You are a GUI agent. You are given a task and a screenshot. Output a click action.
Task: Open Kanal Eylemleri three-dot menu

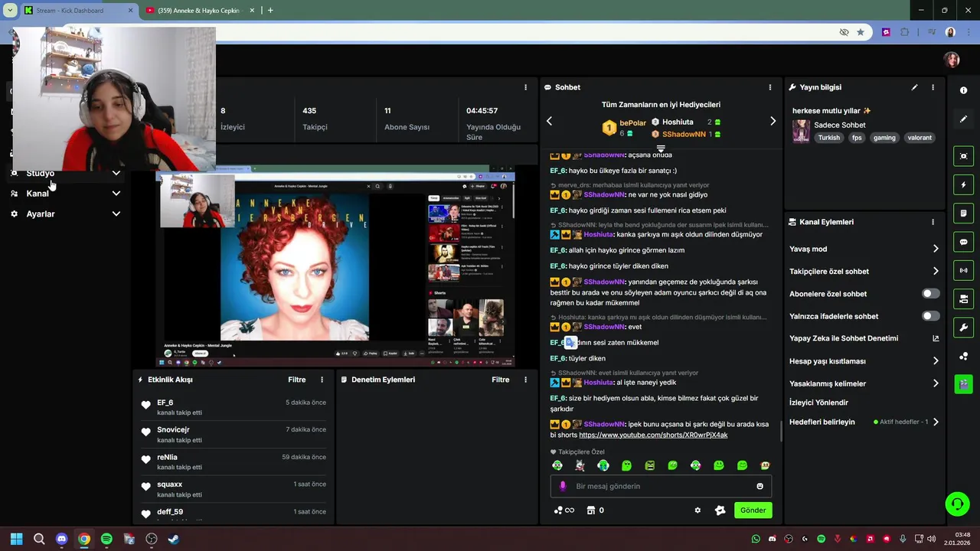933,222
